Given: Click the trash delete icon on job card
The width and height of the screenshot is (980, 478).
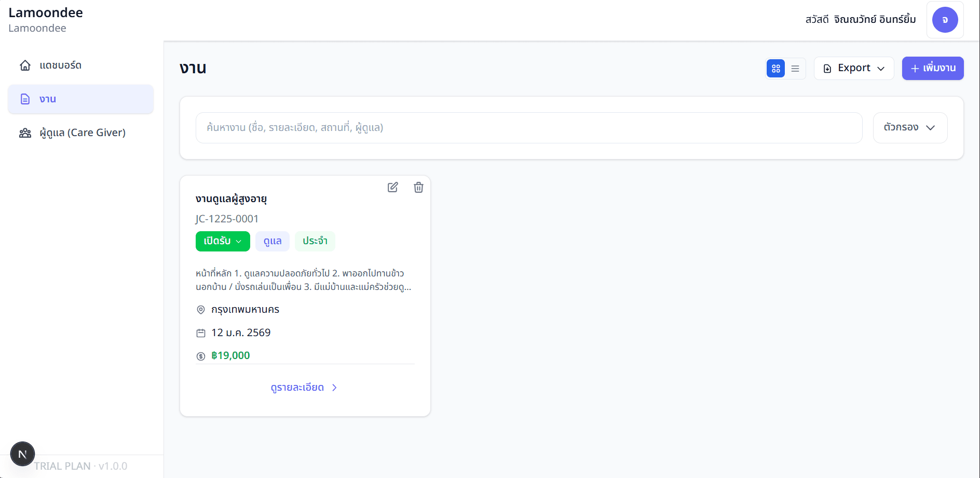Looking at the screenshot, I should coord(418,188).
